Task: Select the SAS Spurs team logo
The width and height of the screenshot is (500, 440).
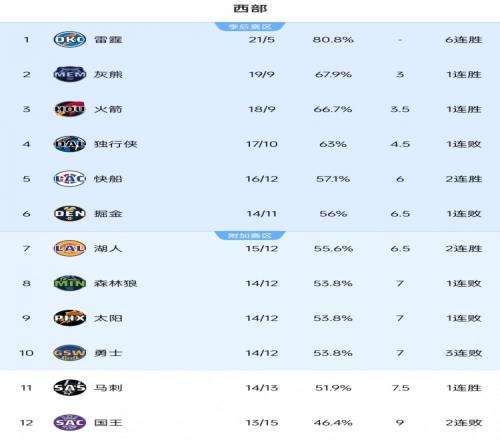Action: pyautogui.click(x=70, y=388)
